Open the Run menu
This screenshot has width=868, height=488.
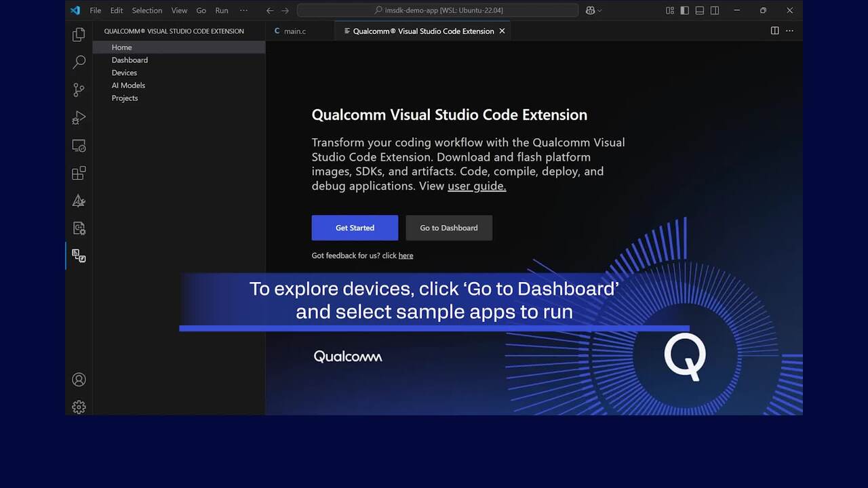coord(222,10)
